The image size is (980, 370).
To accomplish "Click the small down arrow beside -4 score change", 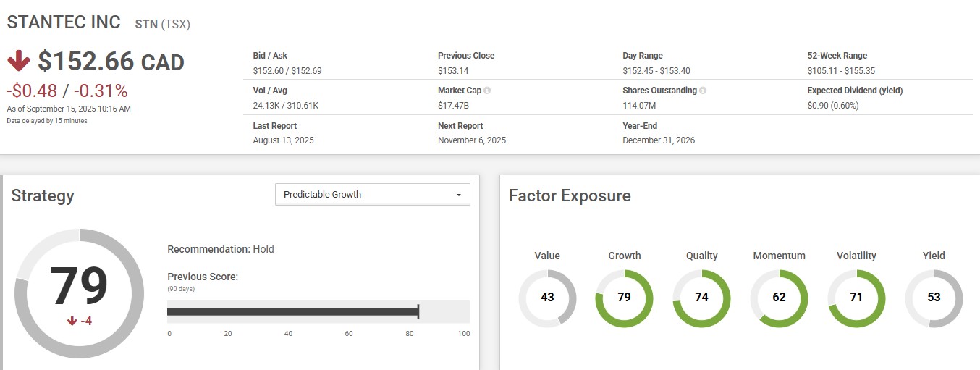I will 72,321.
